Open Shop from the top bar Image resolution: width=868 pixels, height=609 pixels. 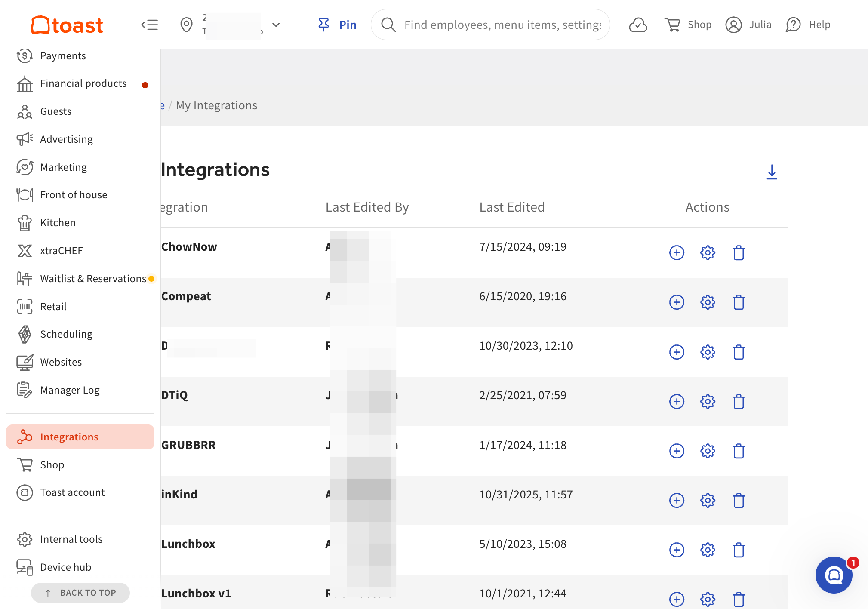688,25
